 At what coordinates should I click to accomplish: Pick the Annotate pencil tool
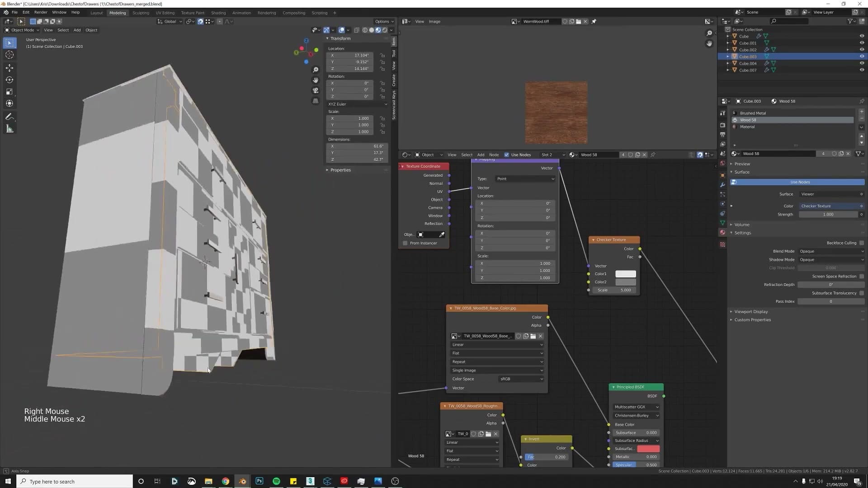tap(9, 117)
